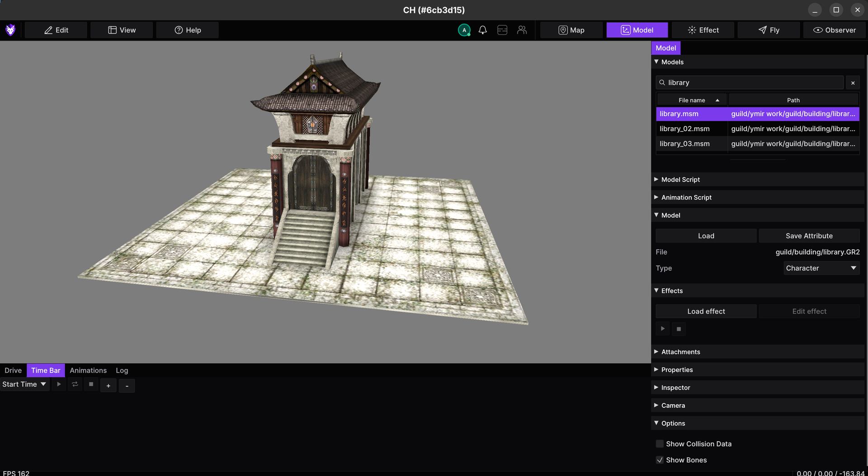This screenshot has width=868, height=476.
Task: Open the users group icon
Action: 522,30
